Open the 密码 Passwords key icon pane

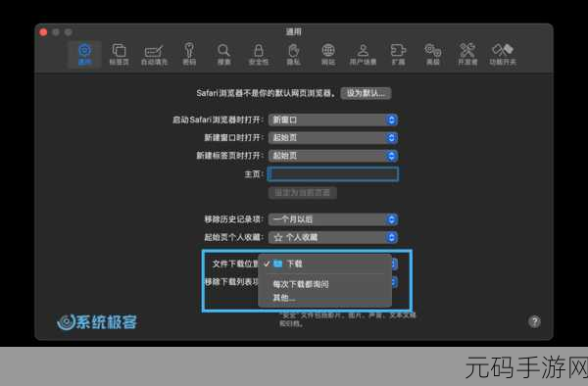tap(189, 54)
